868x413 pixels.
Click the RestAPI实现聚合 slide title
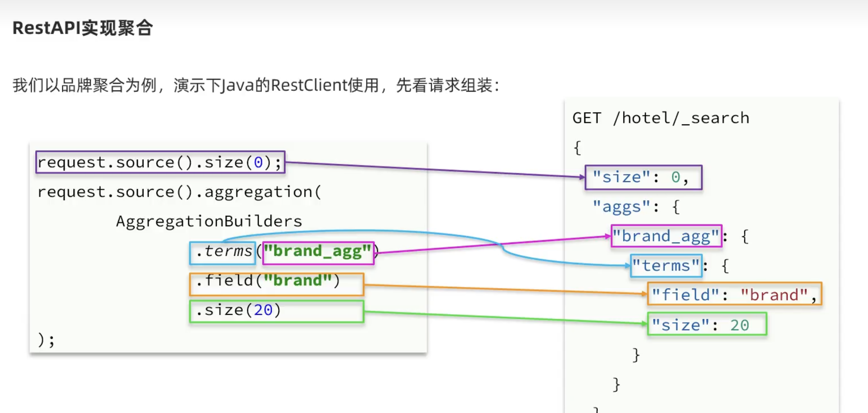(x=83, y=28)
